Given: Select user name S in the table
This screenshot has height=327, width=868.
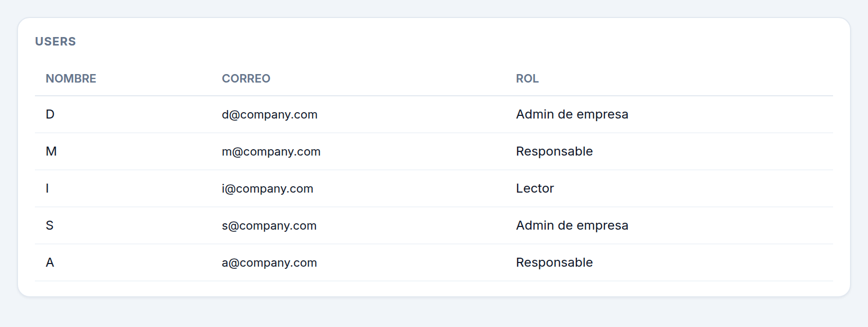Looking at the screenshot, I should click(x=50, y=225).
